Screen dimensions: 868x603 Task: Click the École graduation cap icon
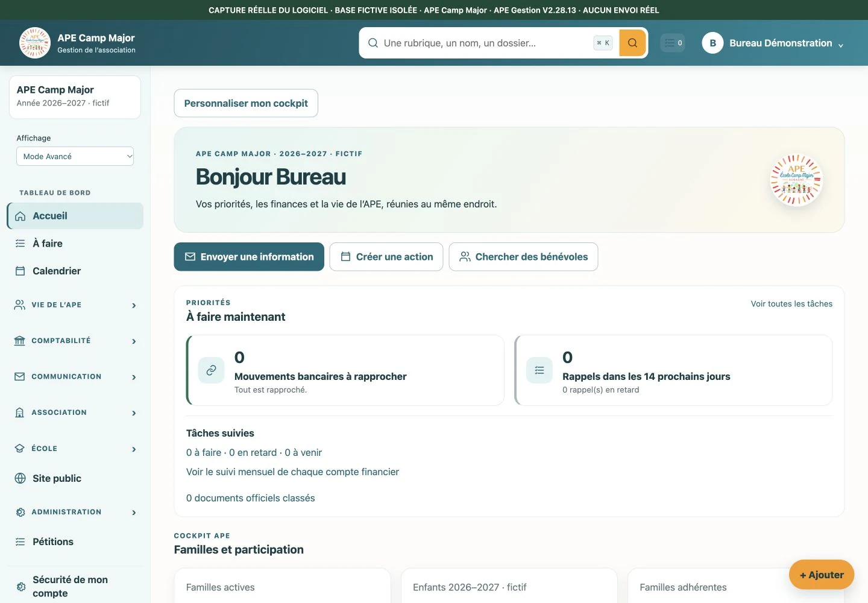[20, 449]
